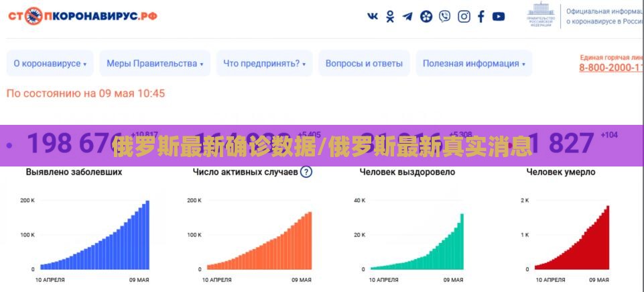This screenshot has height=292, width=644.
Task: Click the Russian Government emblem logo
Action: [x=541, y=15]
